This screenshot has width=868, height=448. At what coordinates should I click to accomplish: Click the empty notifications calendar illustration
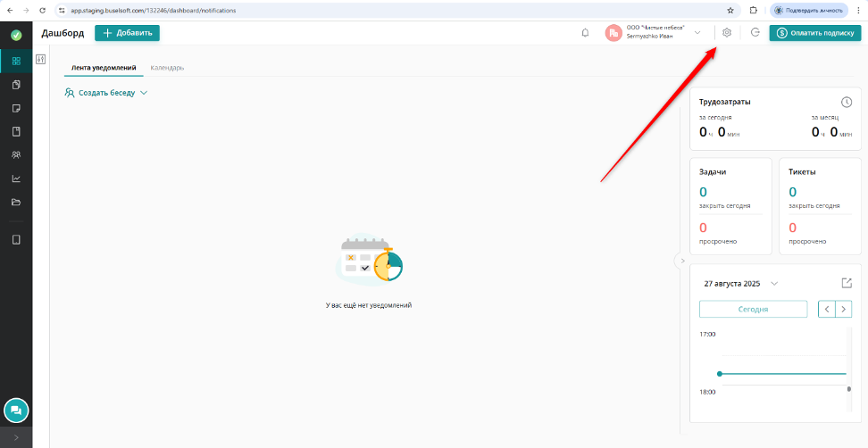369,260
